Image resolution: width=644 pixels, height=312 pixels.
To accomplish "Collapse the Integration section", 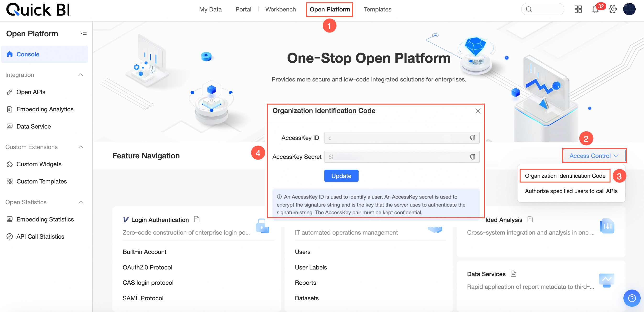I will tap(80, 75).
